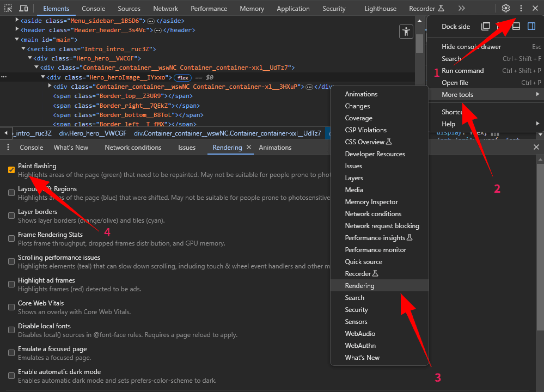Collapse the main element in the DOM tree

17,40
